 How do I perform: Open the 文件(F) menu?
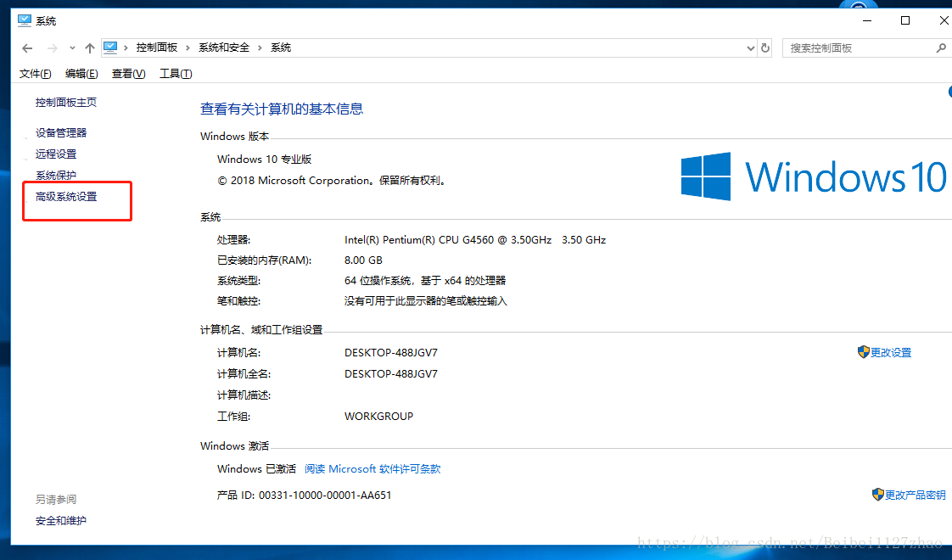tap(36, 74)
